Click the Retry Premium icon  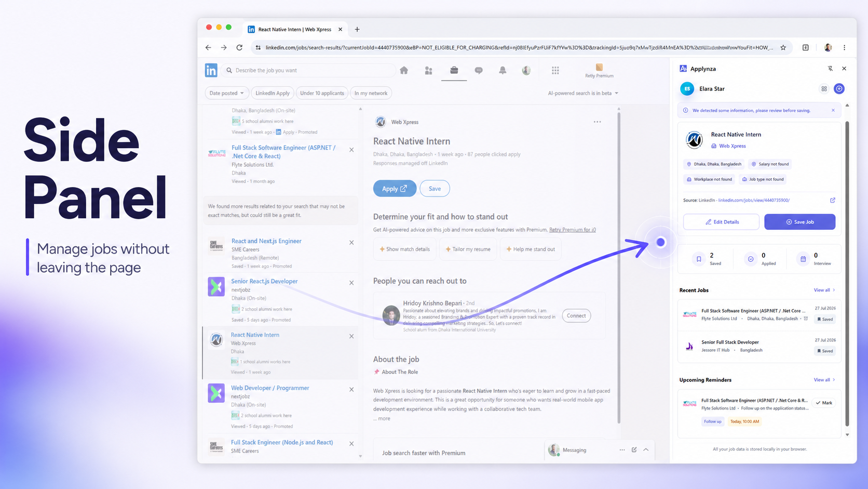(599, 67)
